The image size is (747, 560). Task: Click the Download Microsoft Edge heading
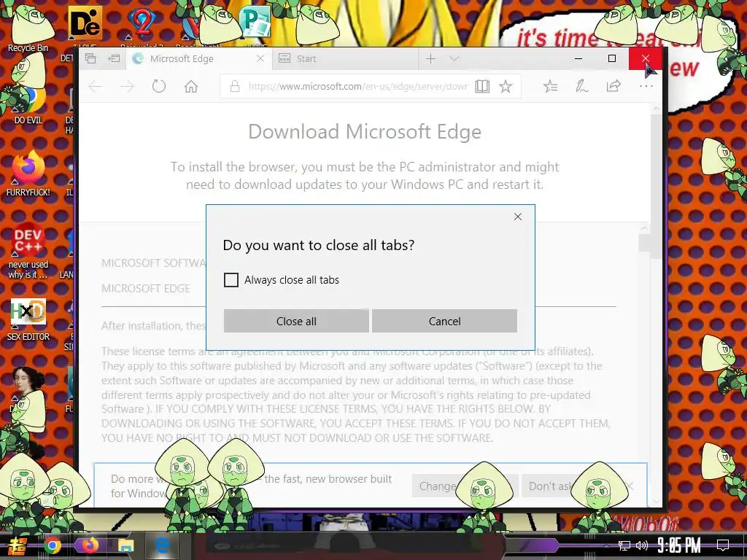(365, 132)
